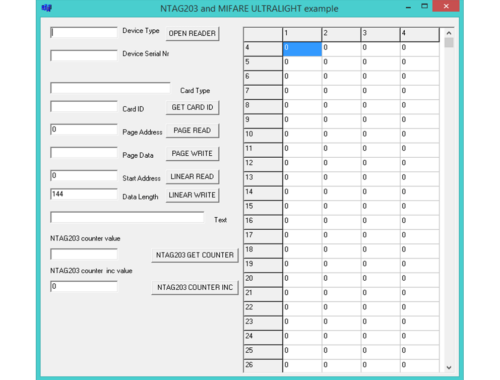
Task: Select row header 20 in grid
Action: 263,280
